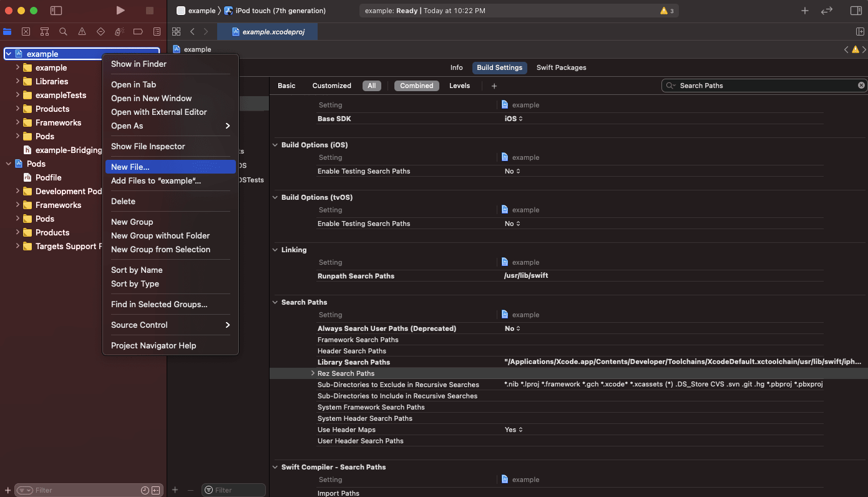The image size is (868, 497).
Task: Click the Stop button in toolbar
Action: [x=150, y=11]
